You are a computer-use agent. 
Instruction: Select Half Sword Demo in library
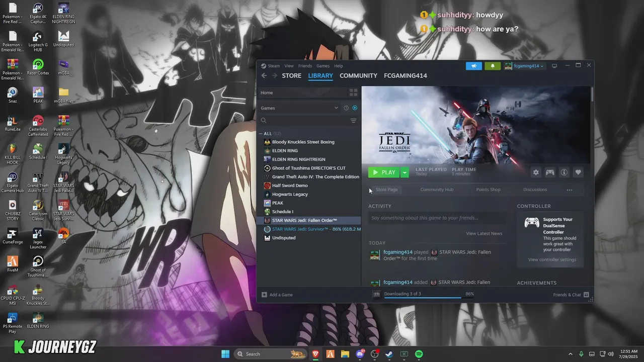tap(289, 186)
